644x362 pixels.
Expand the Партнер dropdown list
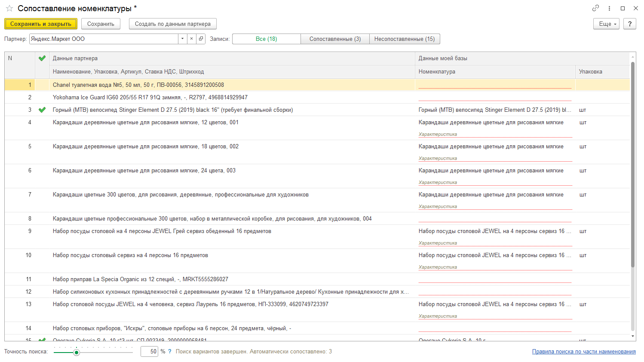[x=183, y=39]
